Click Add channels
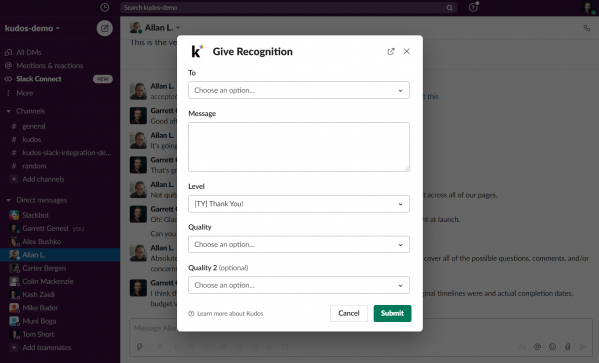Viewport: 599px width, 363px height. [x=43, y=179]
